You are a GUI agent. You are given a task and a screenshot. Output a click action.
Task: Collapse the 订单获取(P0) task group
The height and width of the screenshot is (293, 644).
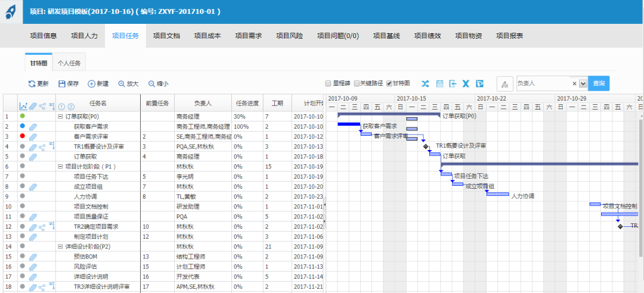click(x=60, y=117)
